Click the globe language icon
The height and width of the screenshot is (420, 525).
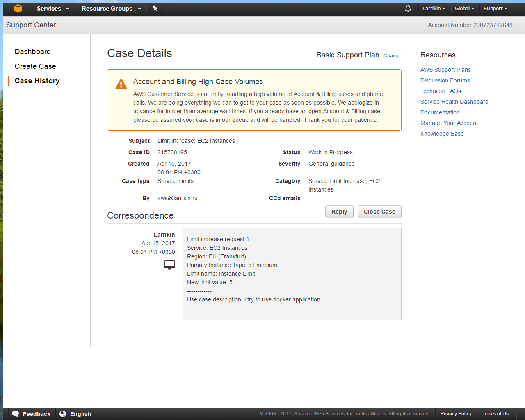pos(63,414)
